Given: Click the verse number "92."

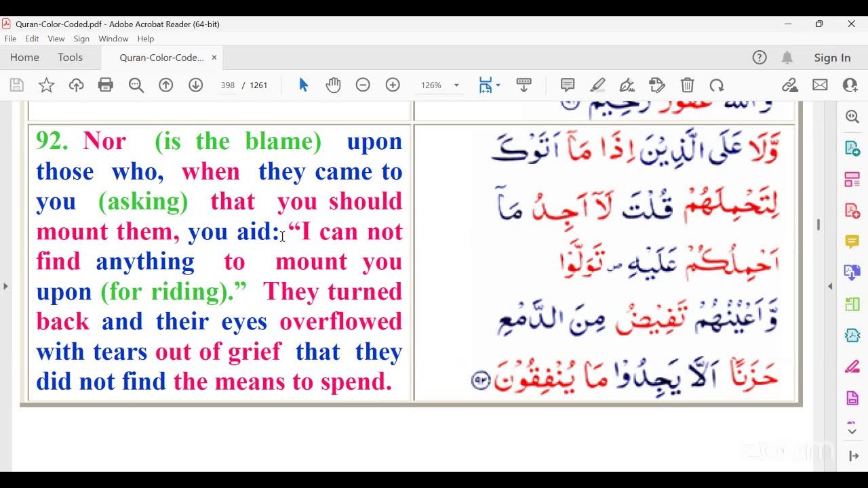Looking at the screenshot, I should [52, 141].
